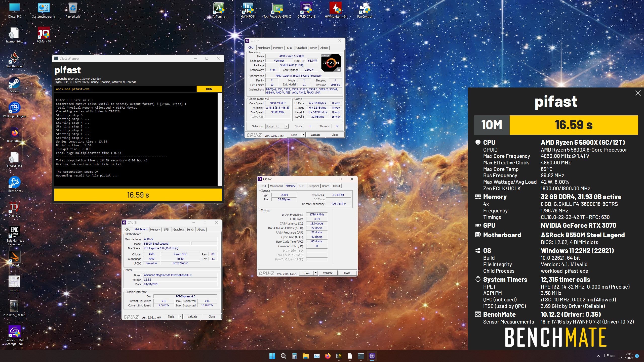Open 20230529_095831 image file
The width and height of the screenshot is (644, 362).
click(x=14, y=309)
